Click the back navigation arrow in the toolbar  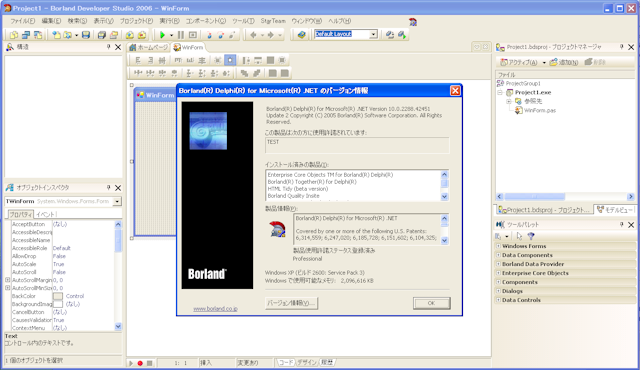(x=253, y=35)
